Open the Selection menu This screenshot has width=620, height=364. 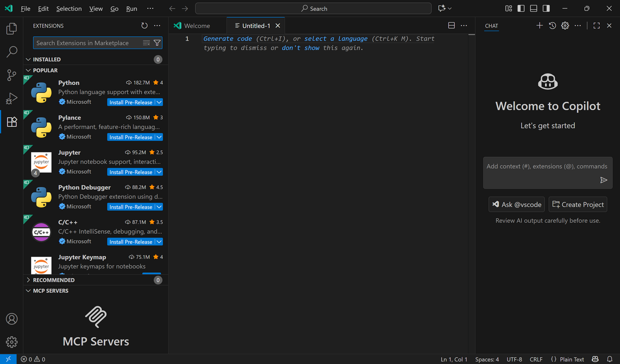[69, 9]
